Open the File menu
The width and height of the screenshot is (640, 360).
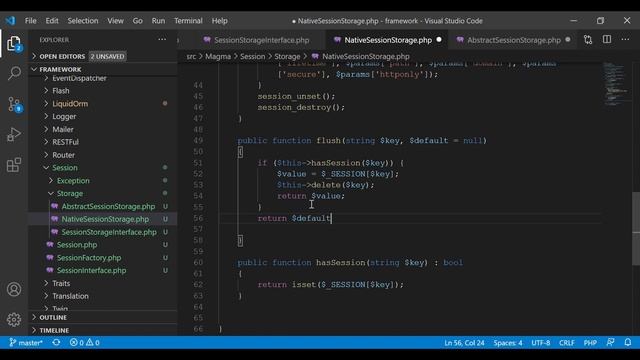[31, 21]
